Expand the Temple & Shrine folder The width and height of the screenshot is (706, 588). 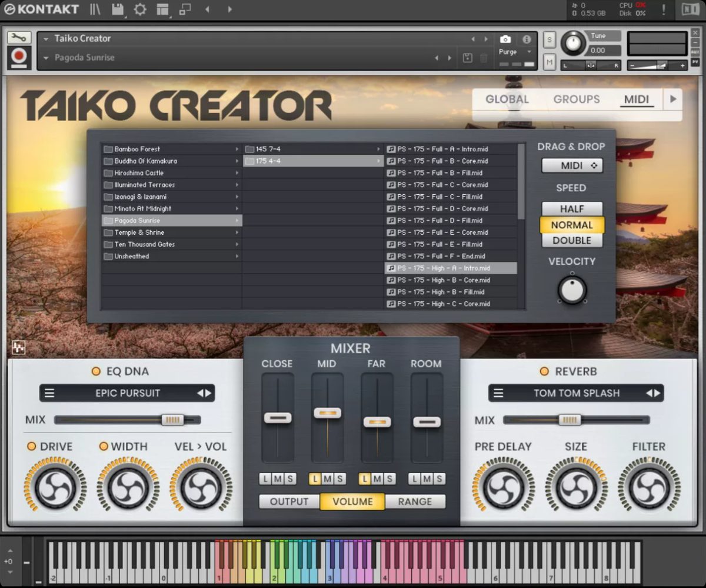click(x=237, y=232)
